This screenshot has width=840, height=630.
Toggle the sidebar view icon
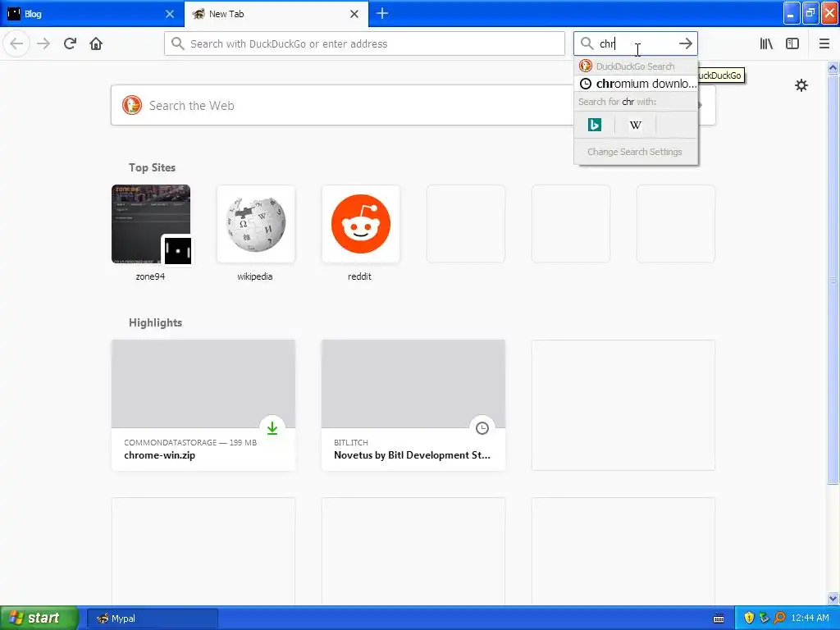[x=792, y=43]
